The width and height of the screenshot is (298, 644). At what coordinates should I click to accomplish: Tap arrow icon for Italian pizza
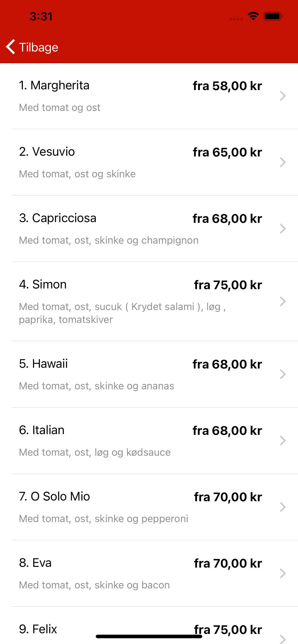point(283,441)
